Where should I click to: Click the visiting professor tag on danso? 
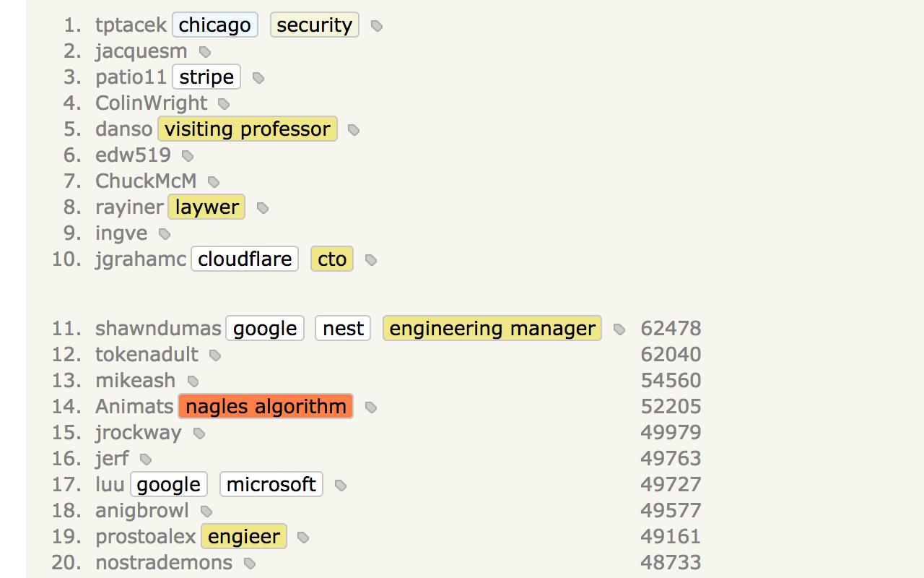247,129
